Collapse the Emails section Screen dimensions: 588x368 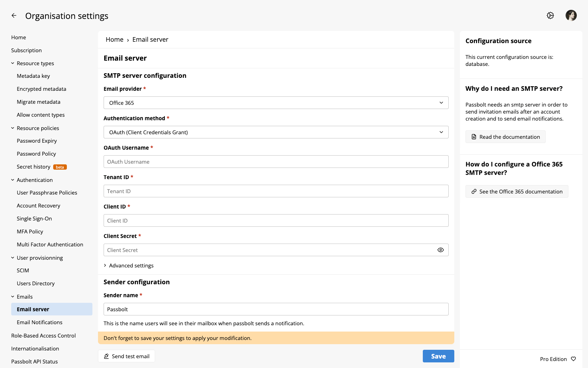[x=13, y=297]
